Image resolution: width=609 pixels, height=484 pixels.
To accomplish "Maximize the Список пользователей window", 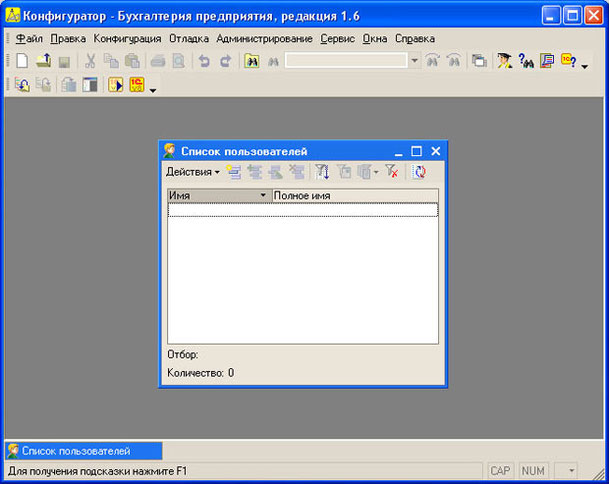I will pos(416,151).
